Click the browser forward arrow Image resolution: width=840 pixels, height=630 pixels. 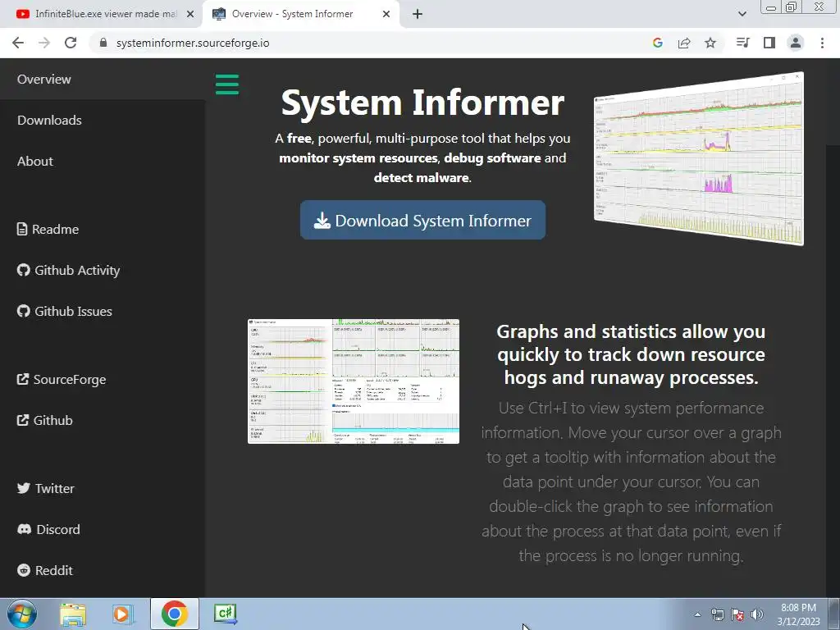point(44,43)
